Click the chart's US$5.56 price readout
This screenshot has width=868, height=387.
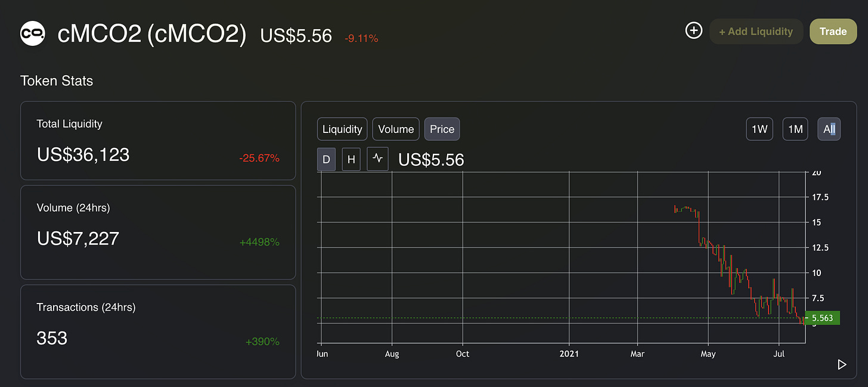[x=431, y=160]
